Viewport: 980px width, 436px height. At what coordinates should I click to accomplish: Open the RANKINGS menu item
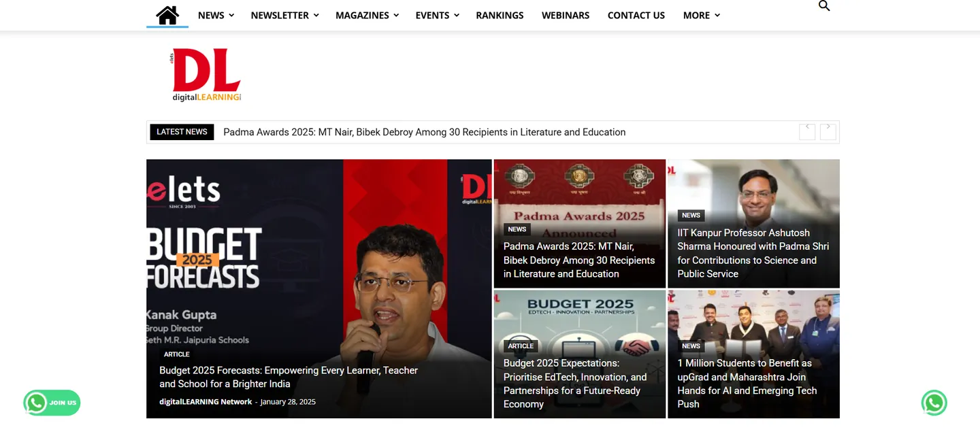tap(500, 15)
